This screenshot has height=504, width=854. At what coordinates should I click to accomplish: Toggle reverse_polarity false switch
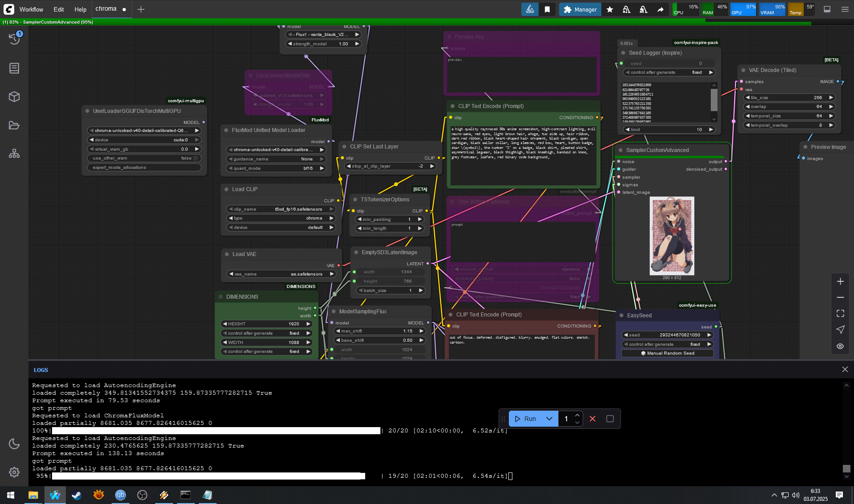(523, 279)
